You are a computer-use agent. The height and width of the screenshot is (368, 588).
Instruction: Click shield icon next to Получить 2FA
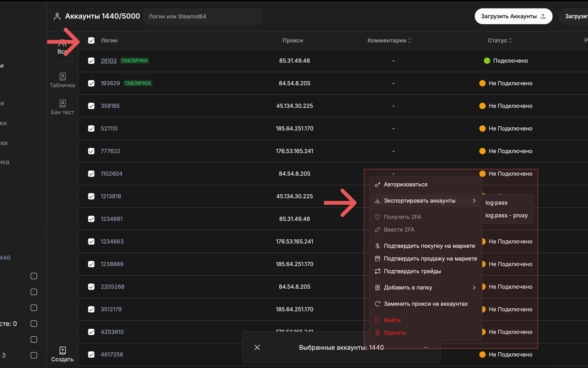pyautogui.click(x=377, y=217)
